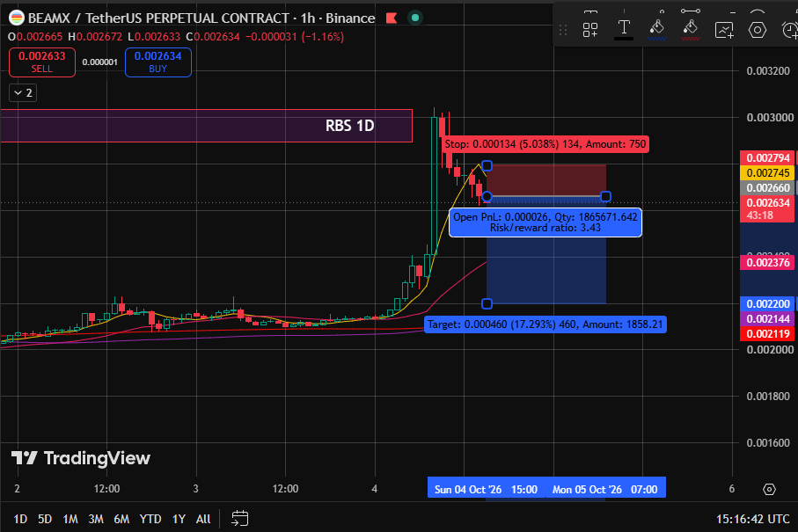Screen dimensions: 798x532
Task: Open the blue profit background fill swatch
Action: coord(657,29)
